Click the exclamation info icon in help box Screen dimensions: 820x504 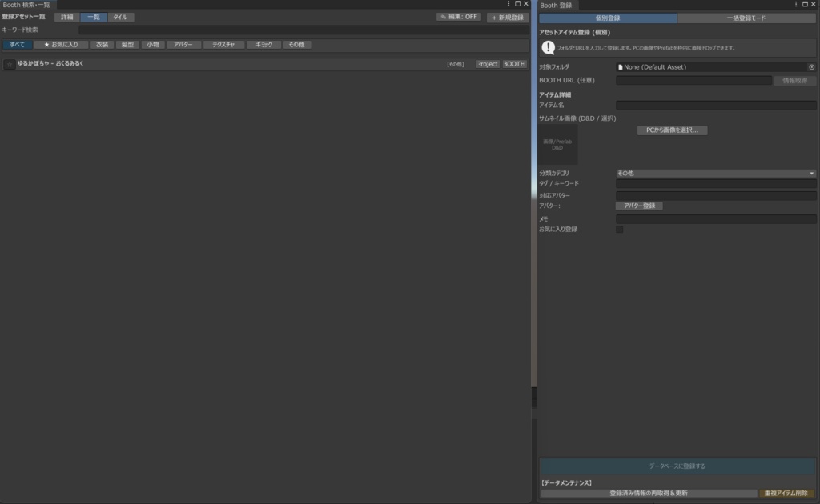pos(548,47)
